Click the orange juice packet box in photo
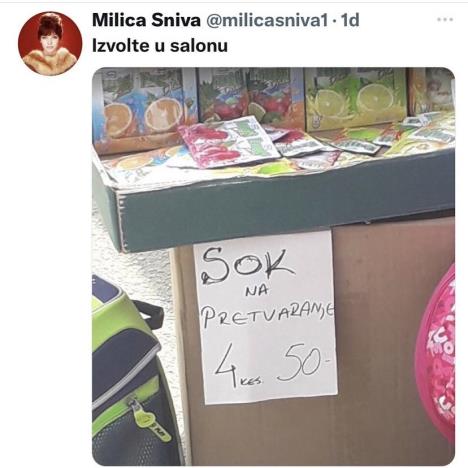 click(x=144, y=108)
